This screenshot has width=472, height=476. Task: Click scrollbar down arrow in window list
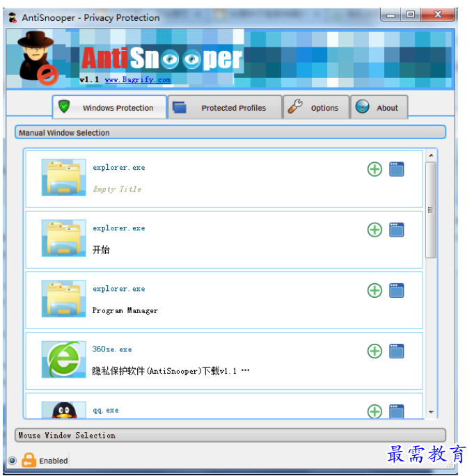point(431,412)
